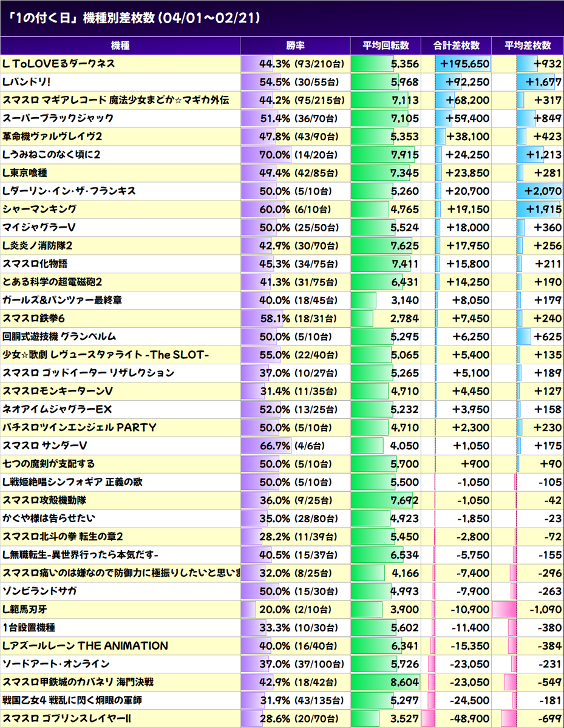Screen dimensions: 564x728
Task: Select 七つの魔剣が支配する machine name
Action: 49,464
